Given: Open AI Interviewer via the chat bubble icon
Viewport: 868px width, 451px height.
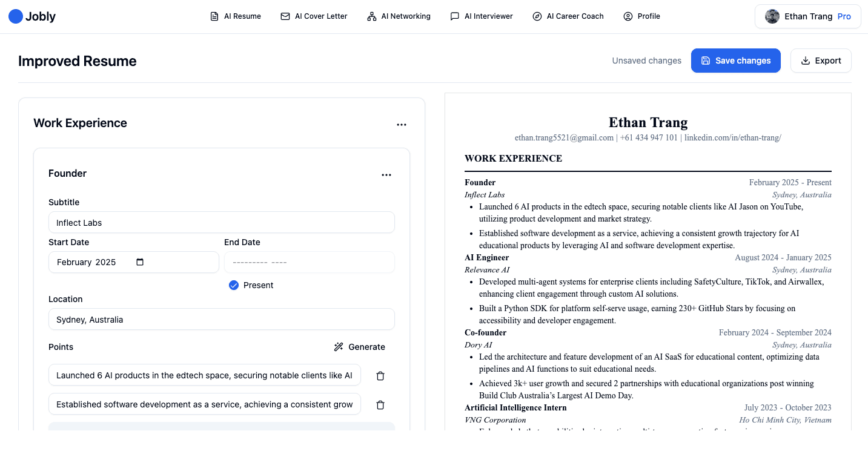Looking at the screenshot, I should point(455,16).
